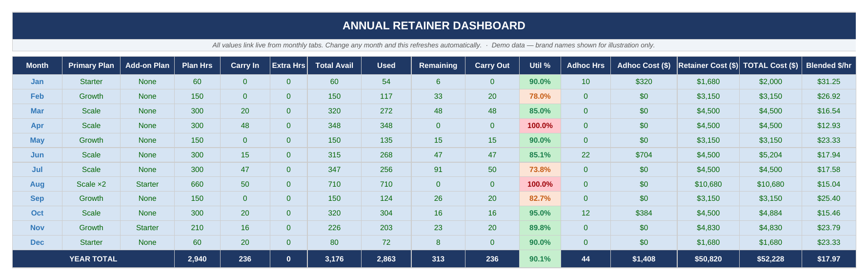Open the Oct month link

pos(37,213)
